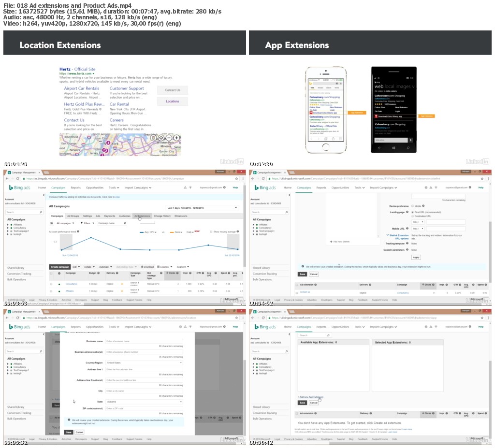Click Cancel button in location extension form
This screenshot has height=448, width=495.
tap(80, 432)
